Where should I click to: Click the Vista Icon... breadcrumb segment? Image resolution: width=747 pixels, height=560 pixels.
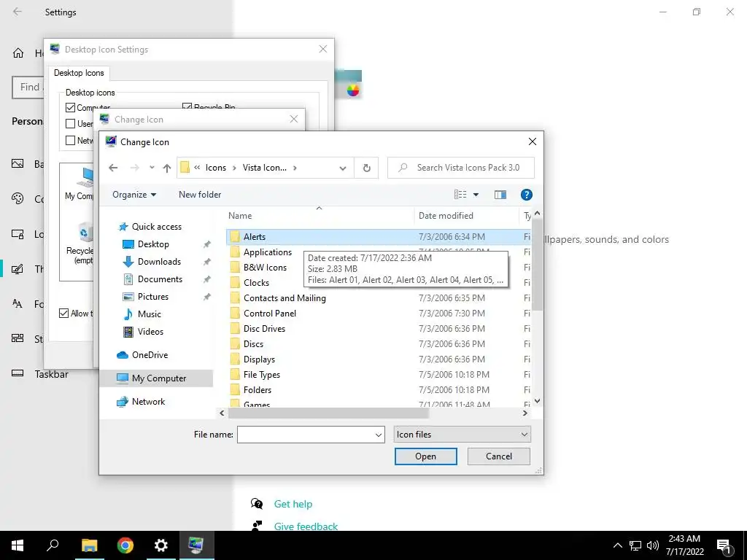(265, 168)
